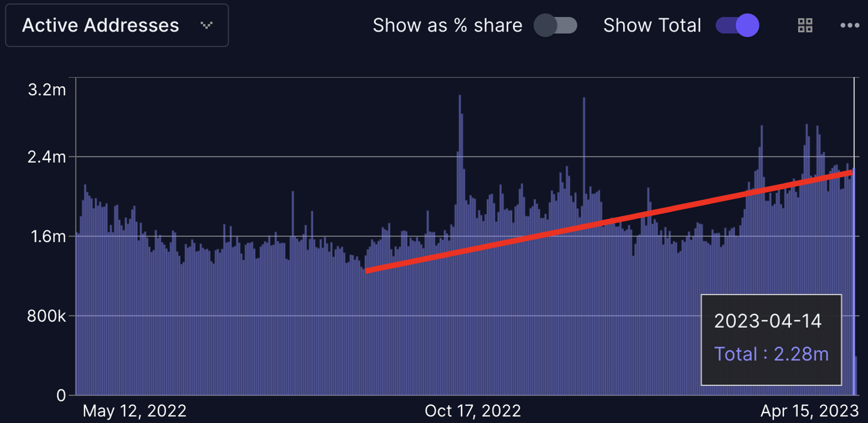Click the "Show Total" text label
The height and width of the screenshot is (423, 868).
tap(652, 25)
